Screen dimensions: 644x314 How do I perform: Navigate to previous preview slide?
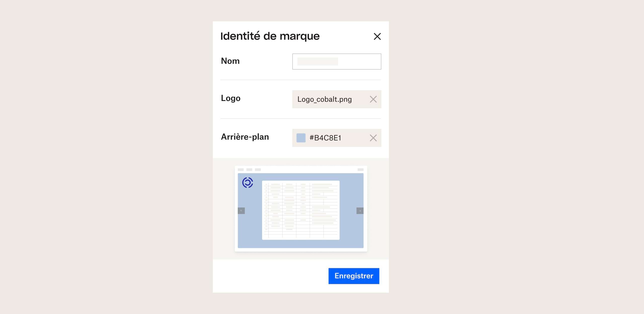coord(242,211)
